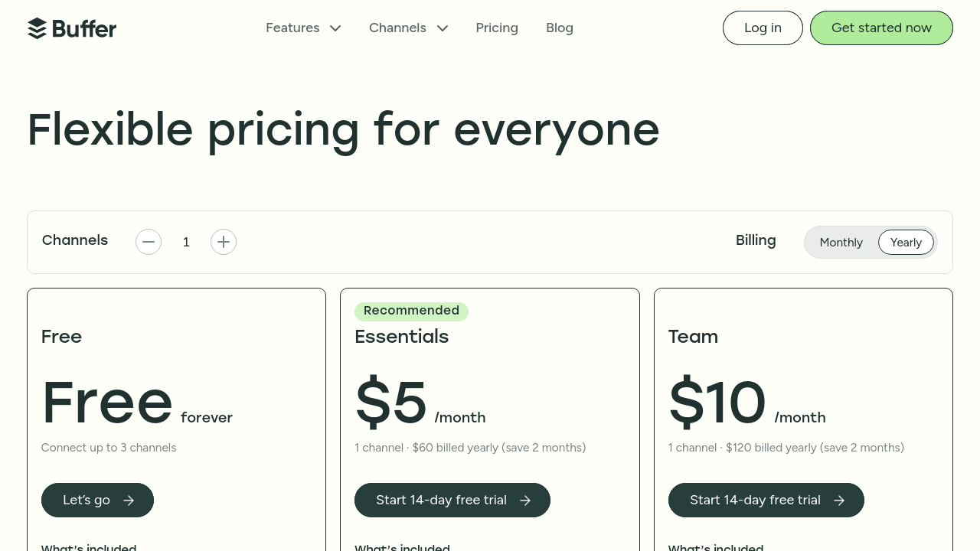Start Team 14-day free trial
The height and width of the screenshot is (551, 980).
point(755,500)
